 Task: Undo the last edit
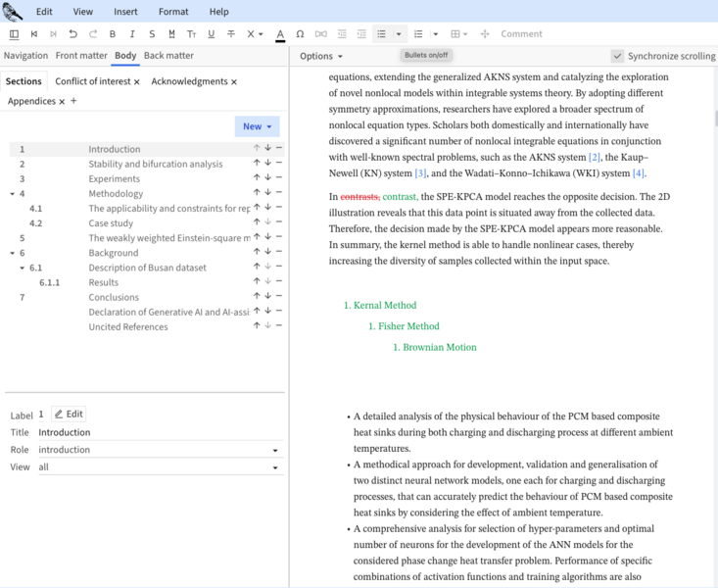(72, 34)
